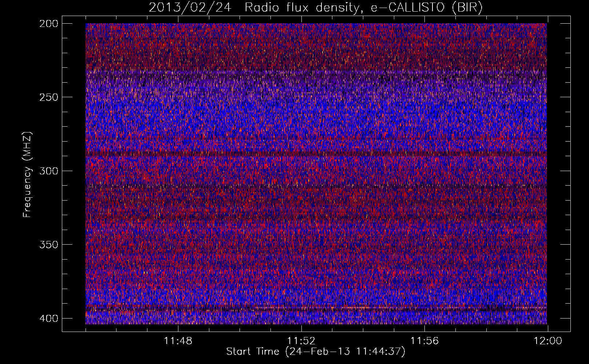This screenshot has height=364, width=589.
Task: Select the 'Frequency (MHZ)' axis label
Action: coord(27,174)
